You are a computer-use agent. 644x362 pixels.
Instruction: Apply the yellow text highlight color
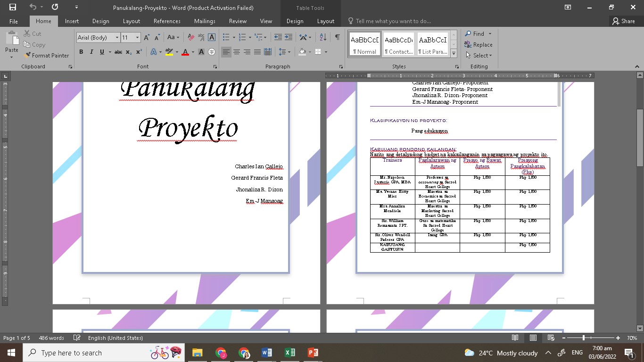[x=169, y=52]
